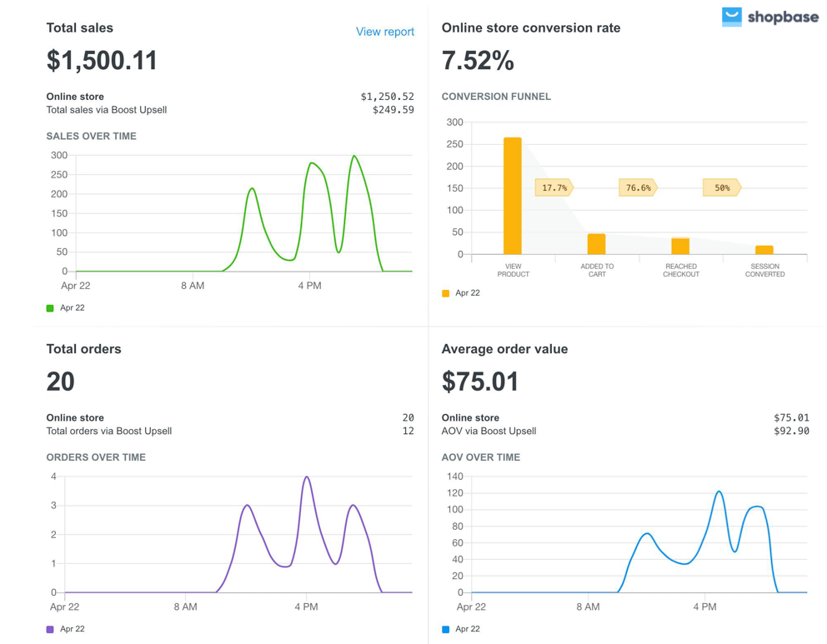Click the 76.6% conversion step badge

638,188
